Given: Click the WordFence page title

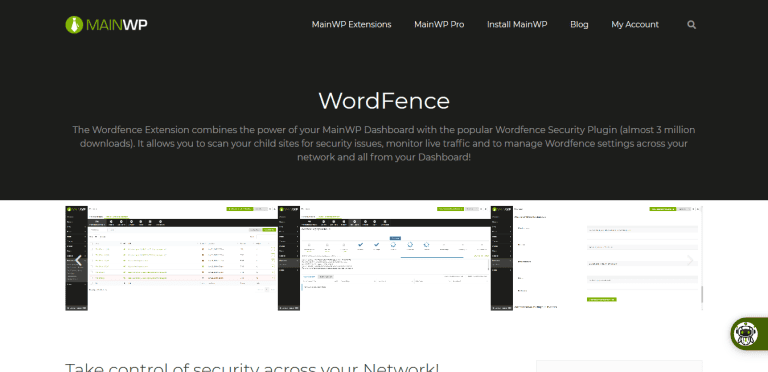Looking at the screenshot, I should pos(384,101).
